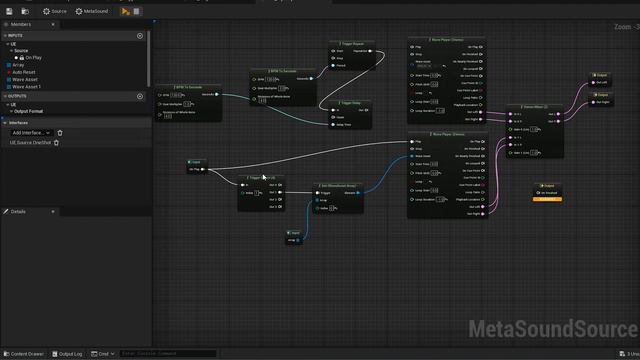Expand the Output Format group
This screenshot has width=640, height=360.
pyautogui.click(x=11, y=111)
